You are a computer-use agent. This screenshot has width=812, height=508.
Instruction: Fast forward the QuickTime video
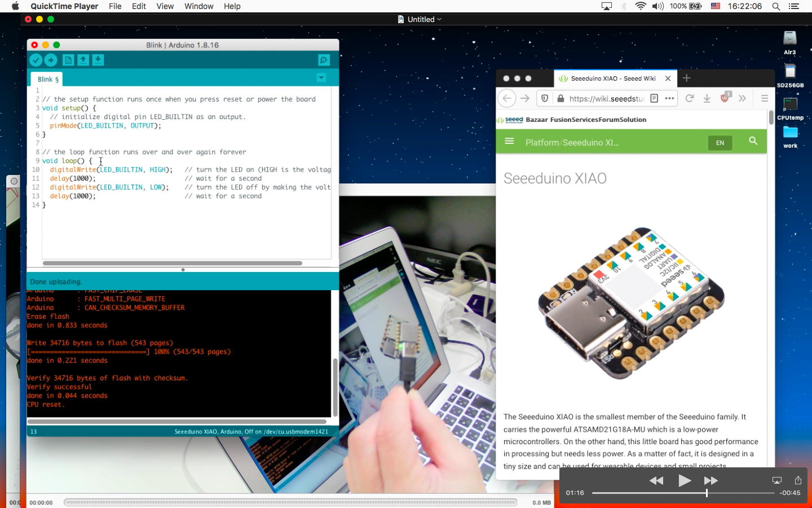tap(711, 480)
